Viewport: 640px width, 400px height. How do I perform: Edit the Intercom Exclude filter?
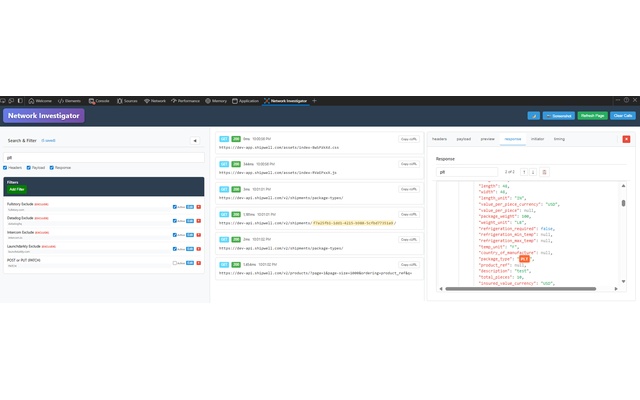[x=190, y=235]
